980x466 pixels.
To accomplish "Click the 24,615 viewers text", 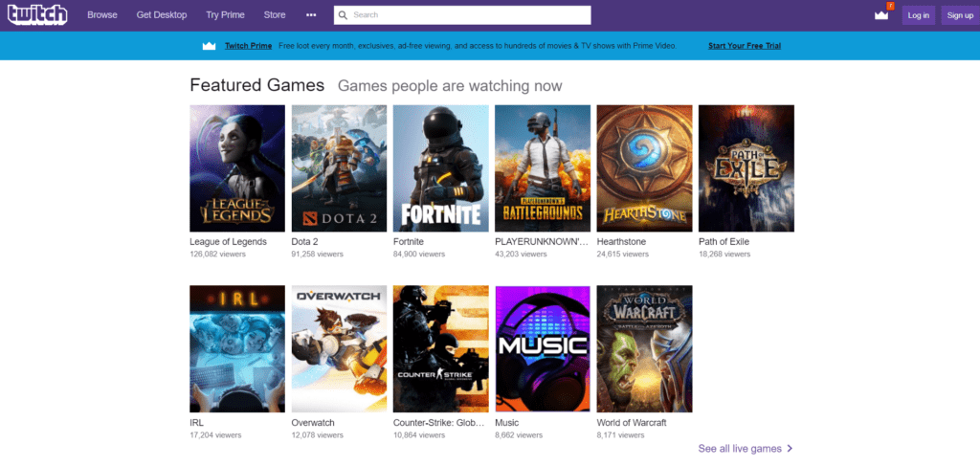I will click(x=622, y=255).
